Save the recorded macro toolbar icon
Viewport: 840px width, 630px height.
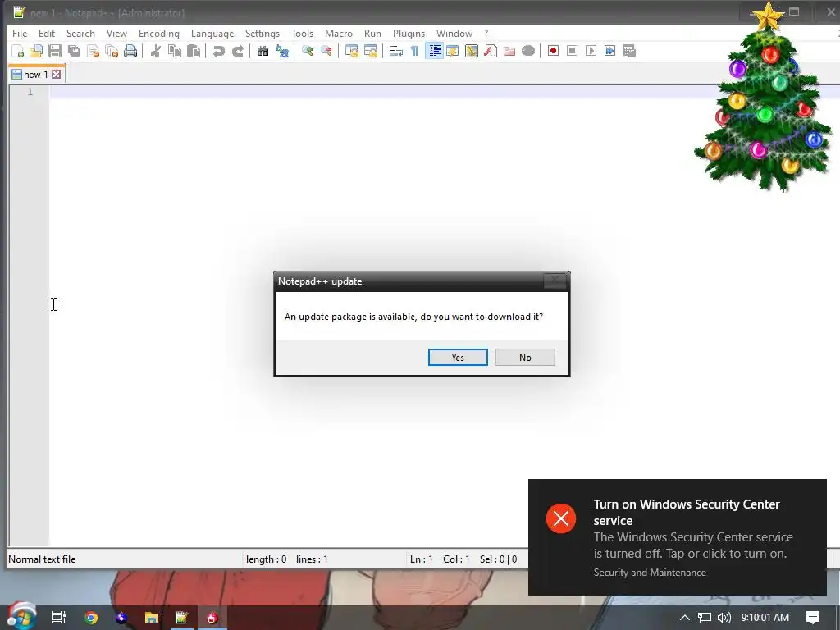point(629,51)
